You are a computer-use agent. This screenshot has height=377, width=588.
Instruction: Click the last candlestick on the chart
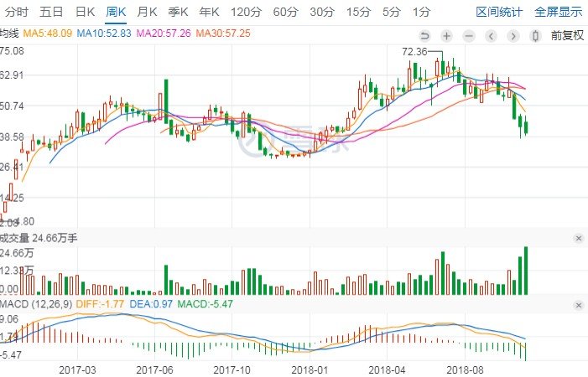pos(526,126)
